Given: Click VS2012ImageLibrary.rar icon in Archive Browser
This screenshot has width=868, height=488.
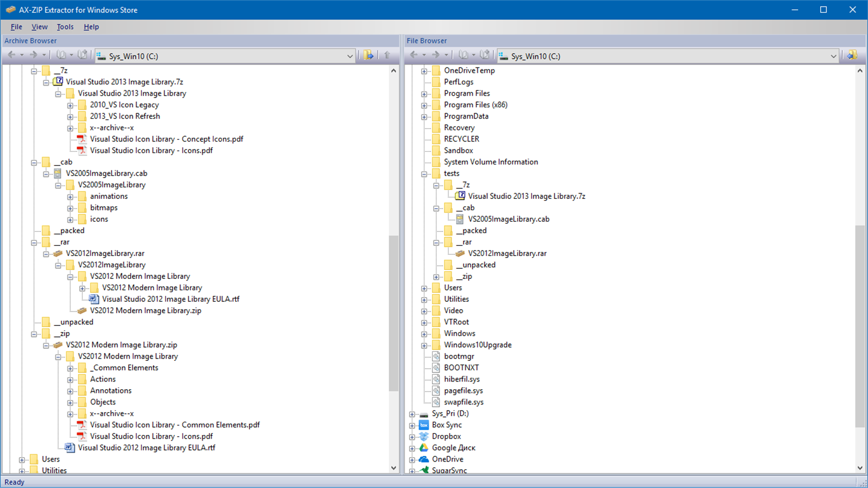Looking at the screenshot, I should [x=58, y=254].
